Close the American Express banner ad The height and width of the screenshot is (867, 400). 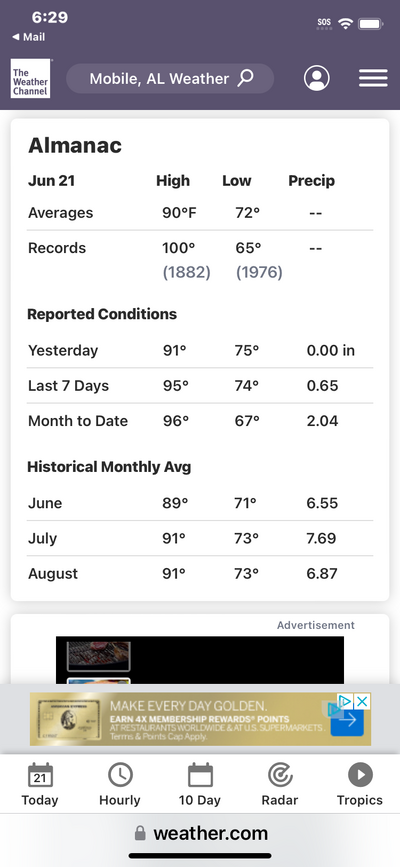pos(362,702)
